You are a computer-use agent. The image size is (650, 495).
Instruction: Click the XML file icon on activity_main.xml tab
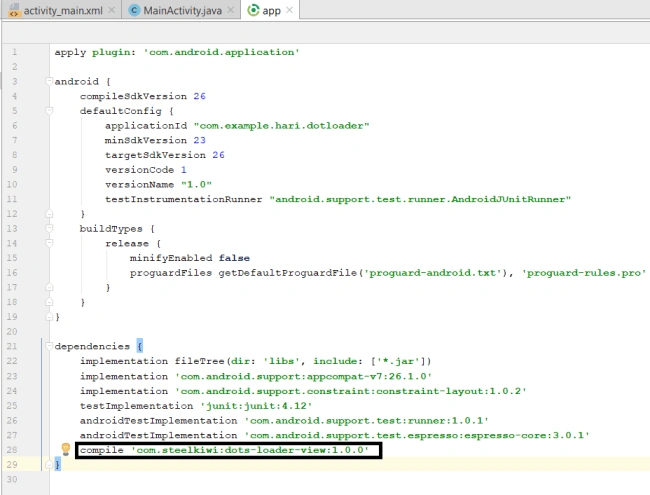[14, 10]
